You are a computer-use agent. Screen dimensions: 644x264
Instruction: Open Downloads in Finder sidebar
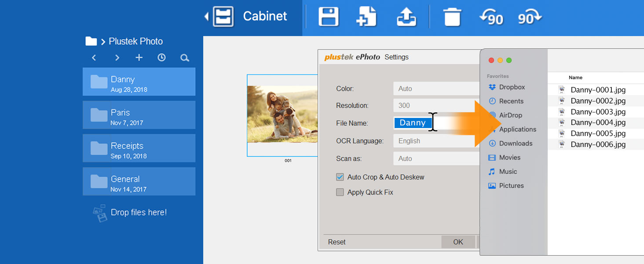510,143
